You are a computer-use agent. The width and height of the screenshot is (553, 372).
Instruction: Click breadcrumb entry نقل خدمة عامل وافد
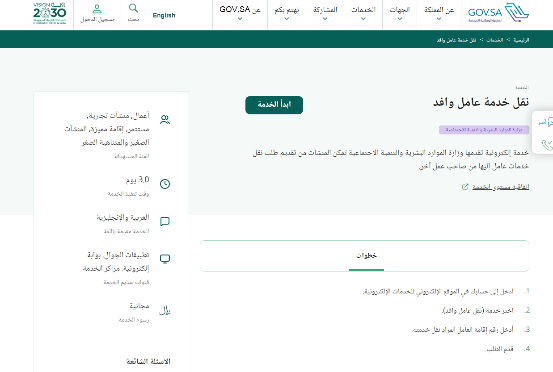[456, 40]
